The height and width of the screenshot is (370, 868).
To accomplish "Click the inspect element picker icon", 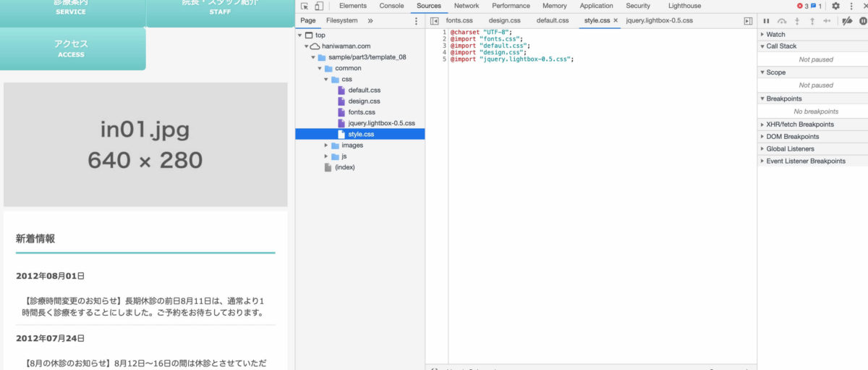I will (x=305, y=6).
